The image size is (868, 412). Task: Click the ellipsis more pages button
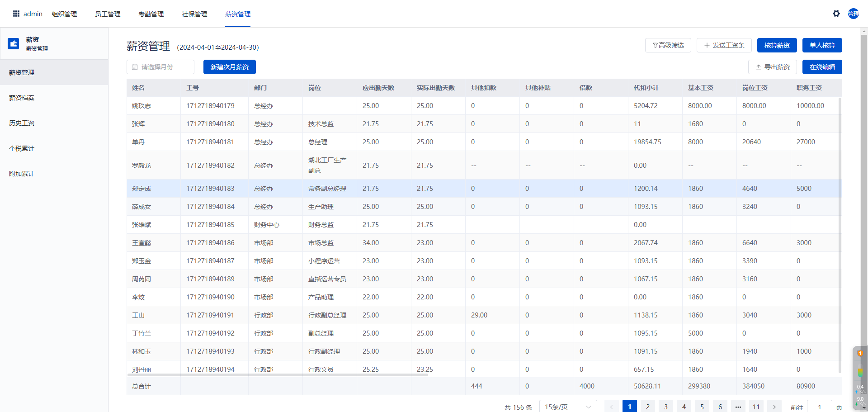738,407
